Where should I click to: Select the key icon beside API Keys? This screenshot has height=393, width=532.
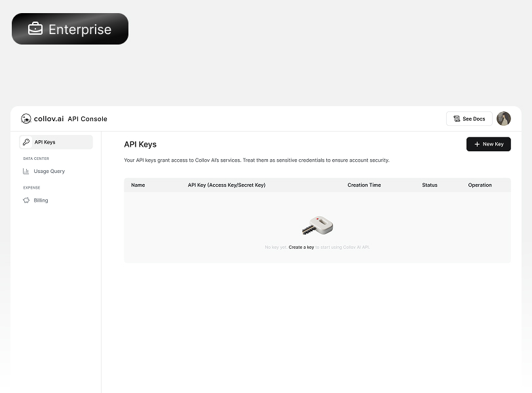(26, 141)
